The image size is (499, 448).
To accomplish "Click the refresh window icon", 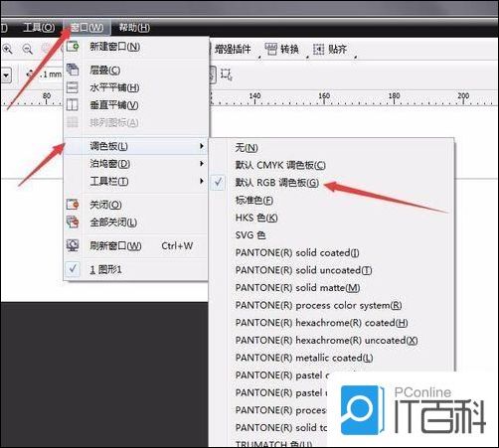I will pyautogui.click(x=73, y=245).
